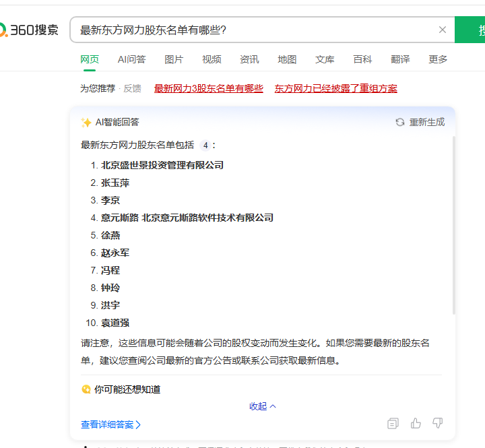Copy the answer with the copy icon
The width and height of the screenshot is (485, 448).
[x=393, y=423]
